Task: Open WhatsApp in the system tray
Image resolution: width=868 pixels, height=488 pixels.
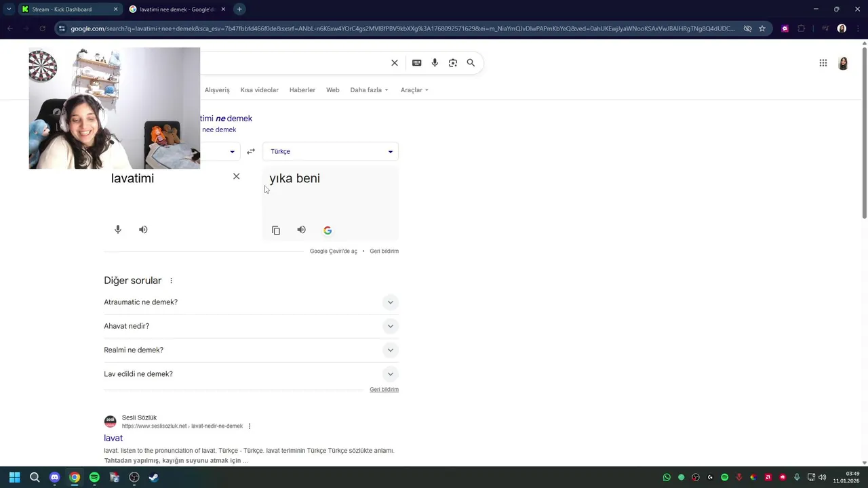Action: click(667, 477)
